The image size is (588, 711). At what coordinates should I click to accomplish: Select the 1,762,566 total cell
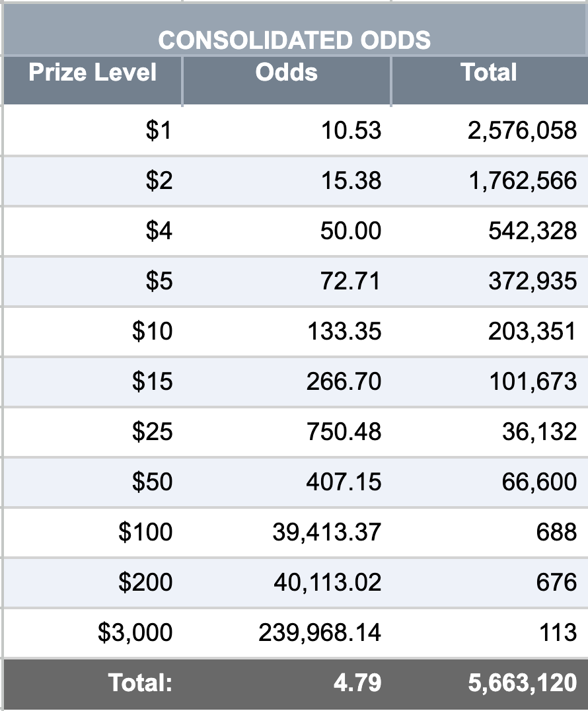(490, 181)
